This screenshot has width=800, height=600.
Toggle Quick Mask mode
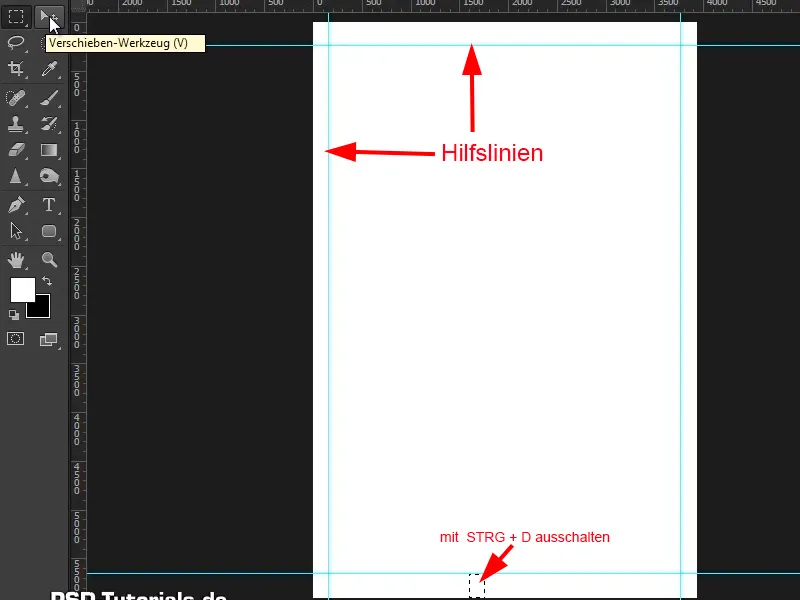coord(16,339)
